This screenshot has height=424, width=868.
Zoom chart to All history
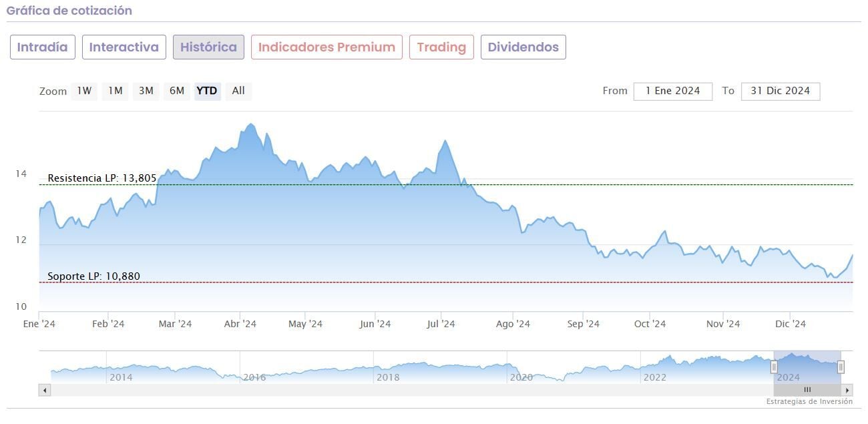tap(238, 91)
